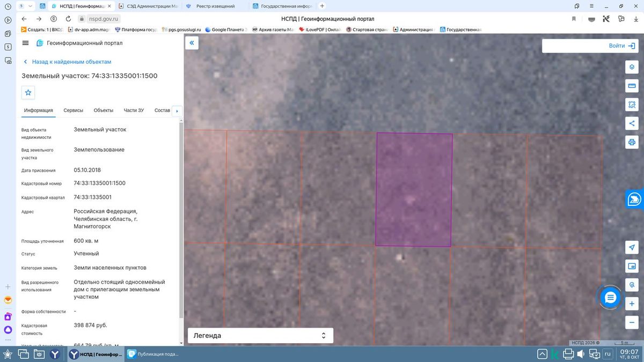Switch to the Информация tab

[x=38, y=110]
